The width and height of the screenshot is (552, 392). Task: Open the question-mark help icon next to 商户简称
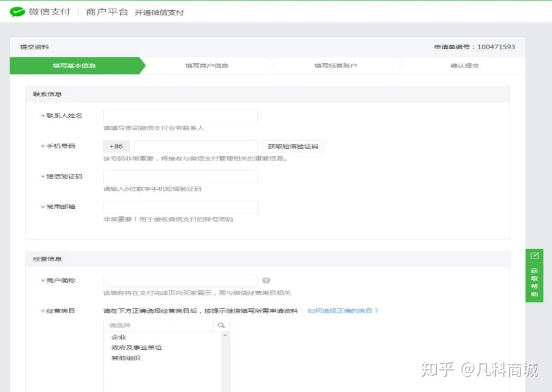[x=266, y=280]
